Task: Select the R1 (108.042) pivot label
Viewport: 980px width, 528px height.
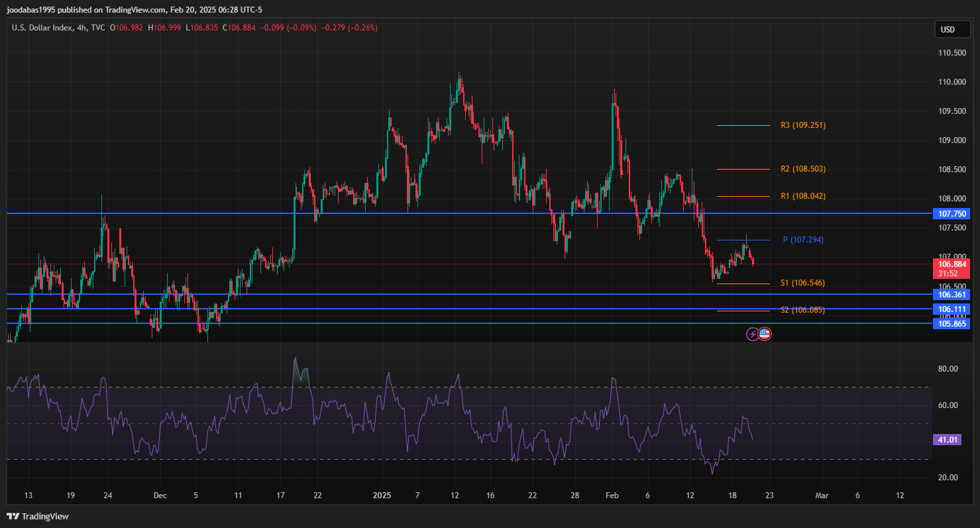Action: (x=803, y=196)
